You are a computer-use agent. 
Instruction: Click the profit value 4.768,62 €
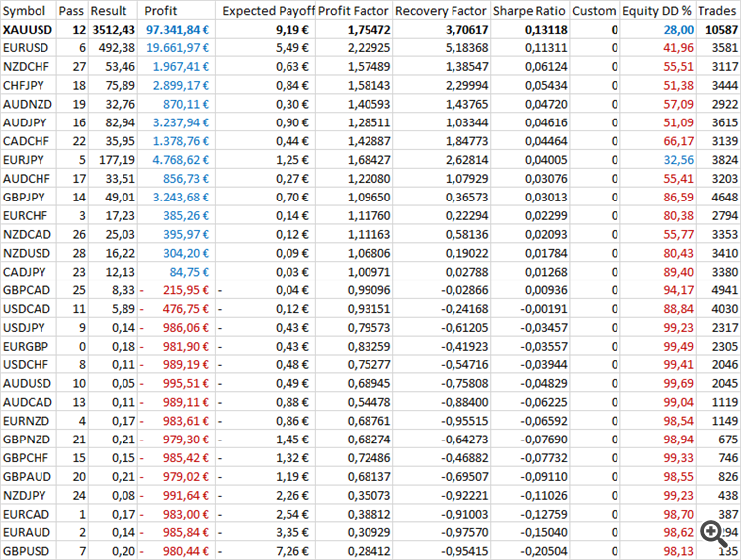coord(181,160)
